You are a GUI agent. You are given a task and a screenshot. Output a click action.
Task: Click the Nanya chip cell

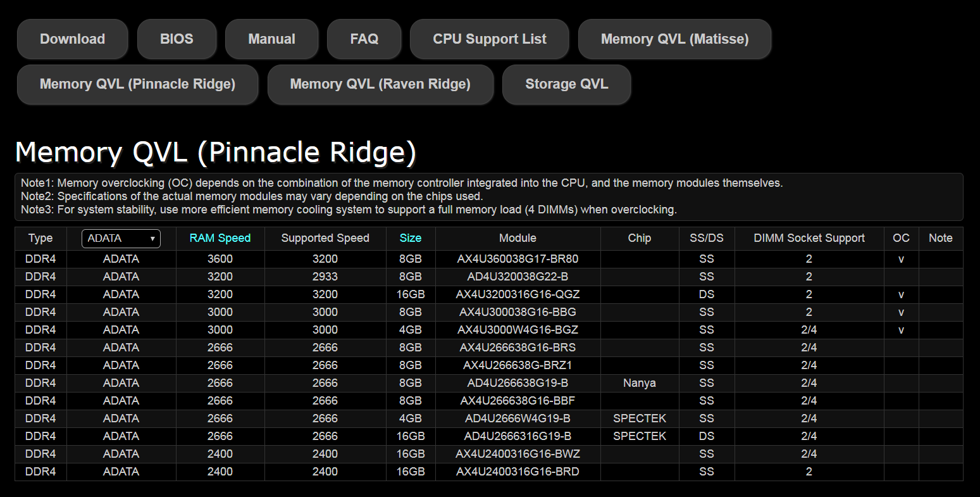[639, 383]
